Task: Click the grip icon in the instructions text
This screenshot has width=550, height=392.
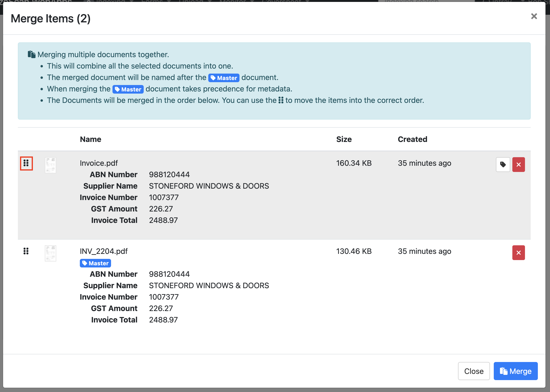Action: pyautogui.click(x=281, y=100)
